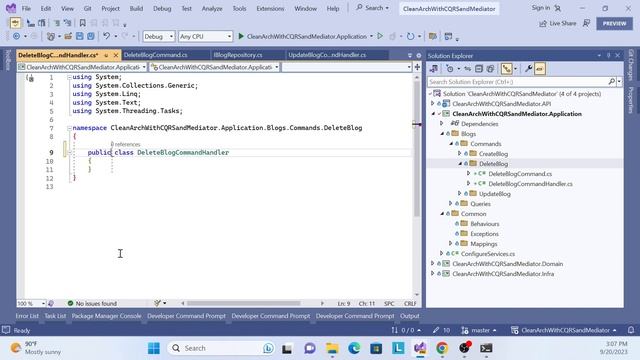640x360 pixels.
Task: Open the Extensions menu
Action: point(270,8)
